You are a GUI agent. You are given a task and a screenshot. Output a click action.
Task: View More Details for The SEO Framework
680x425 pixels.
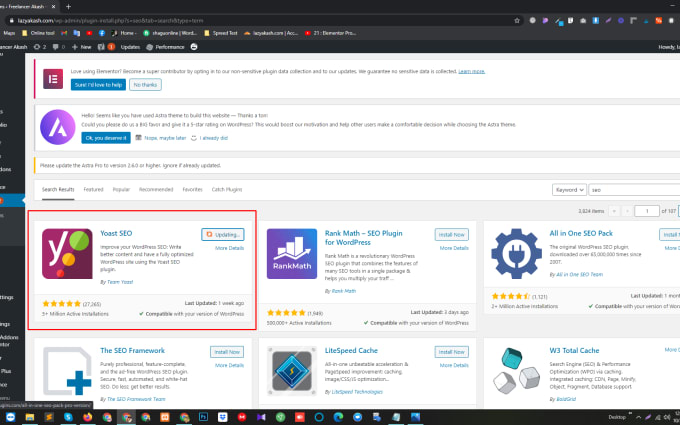(229, 365)
